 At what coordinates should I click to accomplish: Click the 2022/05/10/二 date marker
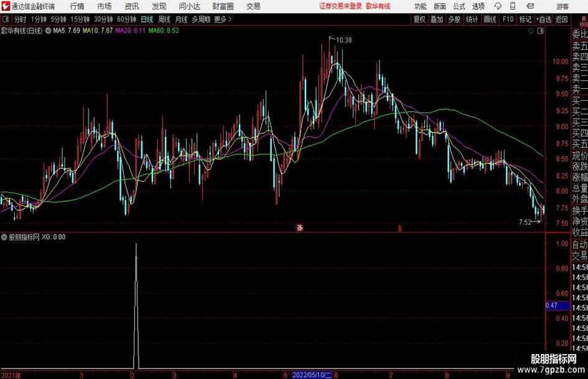[312, 375]
